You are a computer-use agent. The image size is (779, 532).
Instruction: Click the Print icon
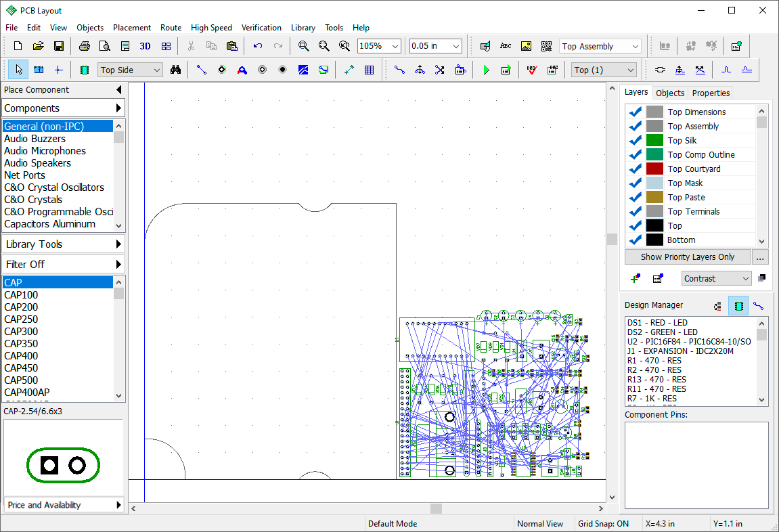pyautogui.click(x=85, y=46)
